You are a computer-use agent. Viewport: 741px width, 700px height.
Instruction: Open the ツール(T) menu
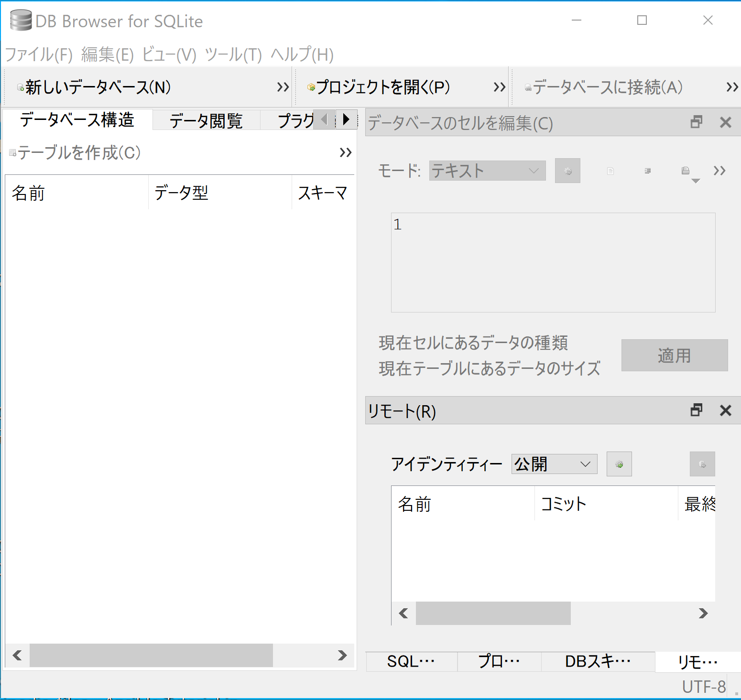234,54
